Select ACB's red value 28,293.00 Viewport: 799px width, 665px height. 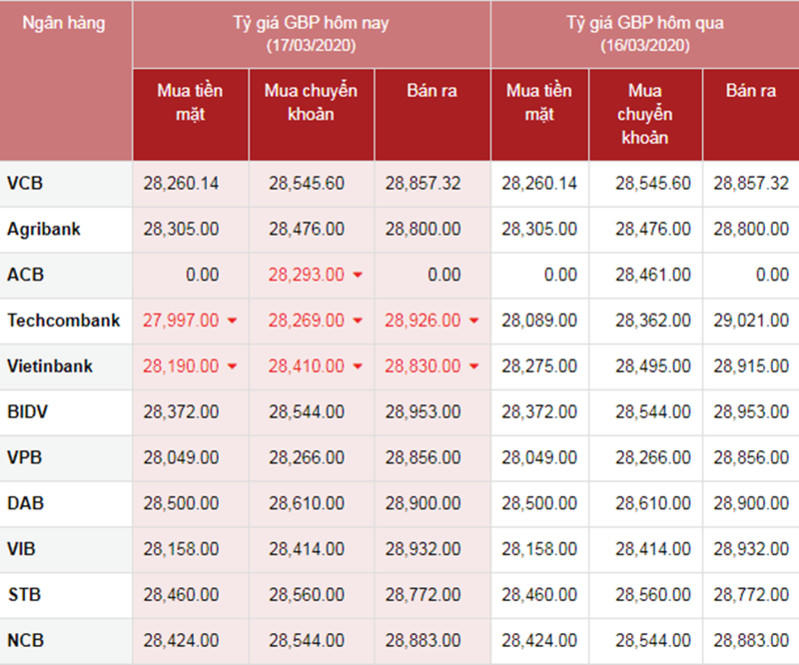[307, 275]
